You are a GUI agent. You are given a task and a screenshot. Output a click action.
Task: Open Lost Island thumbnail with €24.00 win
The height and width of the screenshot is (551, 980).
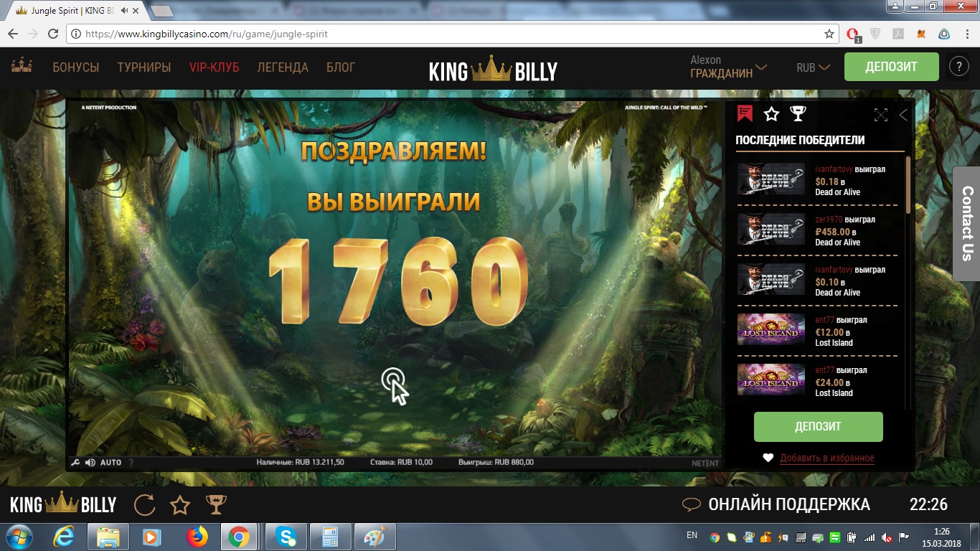click(x=771, y=380)
